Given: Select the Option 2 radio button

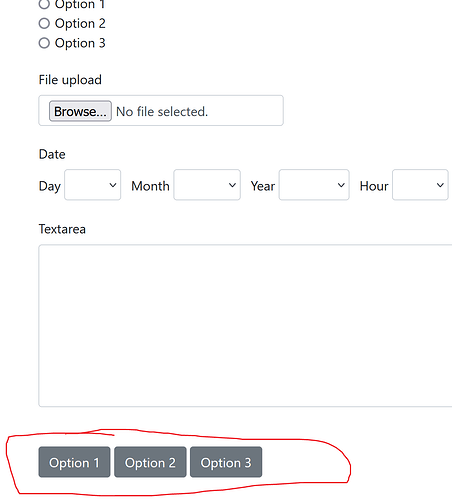Looking at the screenshot, I should pos(44,23).
